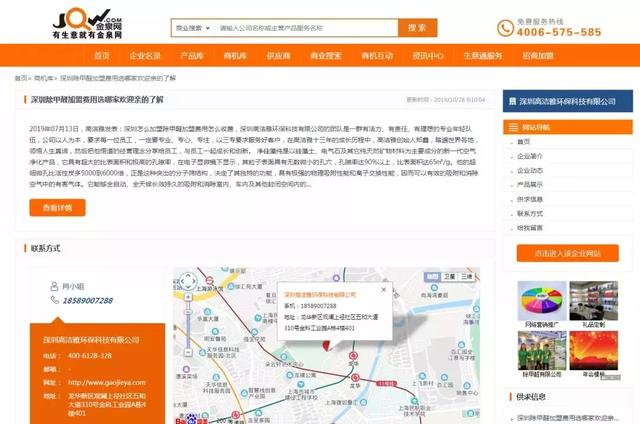Click the map pan direction control
Image resolution: width=640 pixels, height=424 pixels.
tap(188, 281)
